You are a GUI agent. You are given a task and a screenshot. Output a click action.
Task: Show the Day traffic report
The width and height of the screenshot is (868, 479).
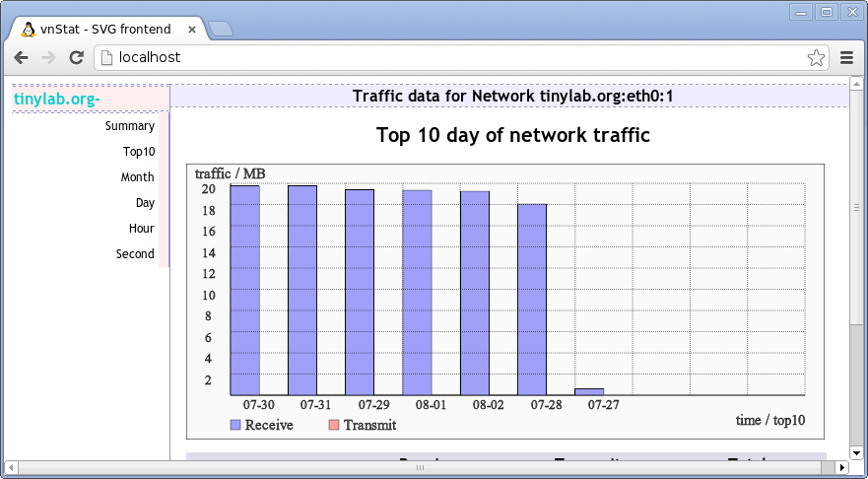tap(145, 203)
